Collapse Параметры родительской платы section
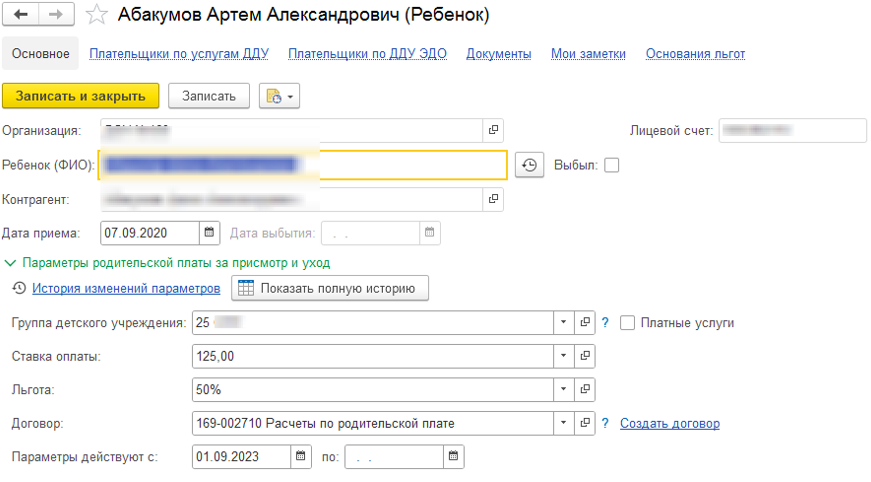The image size is (871, 482). point(10,263)
